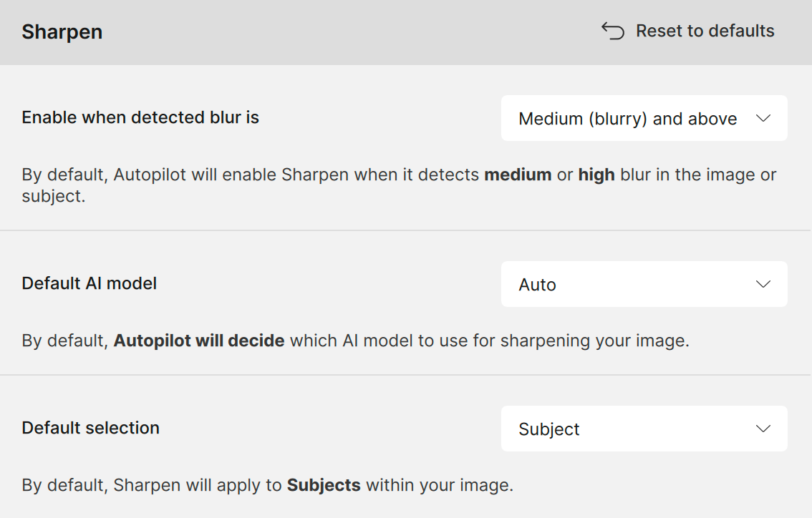Click the bold word 'Subjects' in the description

(324, 485)
